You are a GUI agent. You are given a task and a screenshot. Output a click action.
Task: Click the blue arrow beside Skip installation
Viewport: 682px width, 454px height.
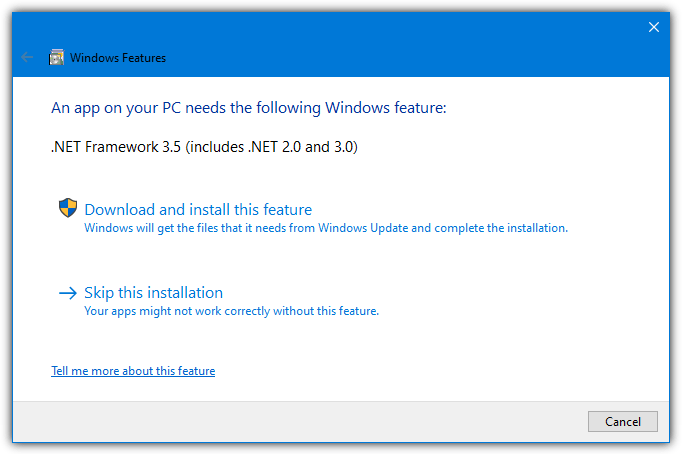tap(68, 293)
